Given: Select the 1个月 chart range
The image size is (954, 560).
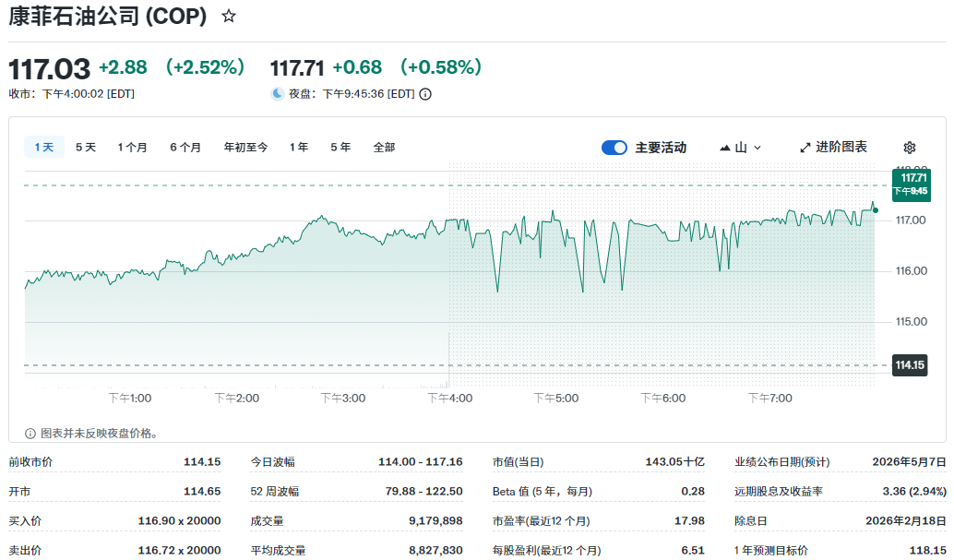Looking at the screenshot, I should 131,146.
